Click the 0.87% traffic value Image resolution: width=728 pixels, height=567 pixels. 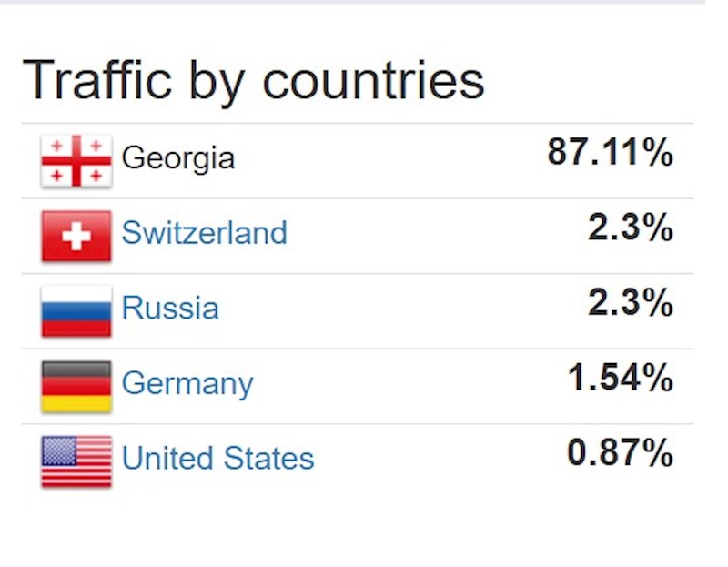(x=620, y=452)
